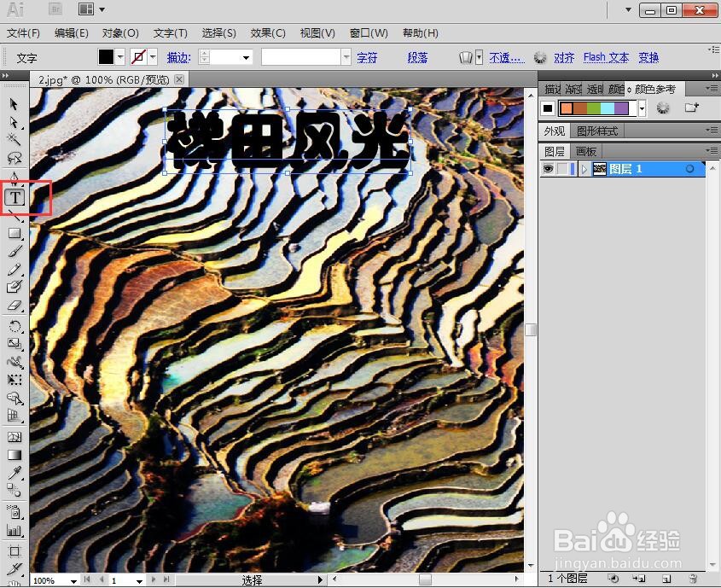Open the harmony rules dropdown in Color Guide
Screen dimensions: 721x588
(x=642, y=108)
